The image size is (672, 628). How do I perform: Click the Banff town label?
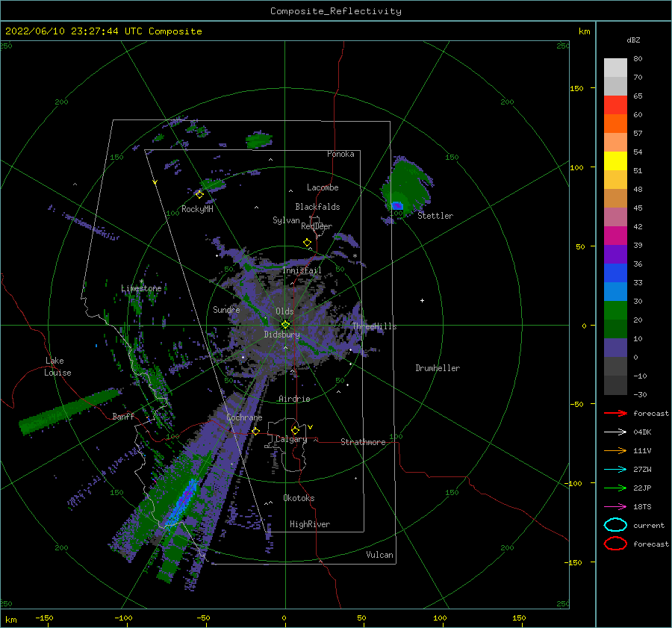coord(123,416)
